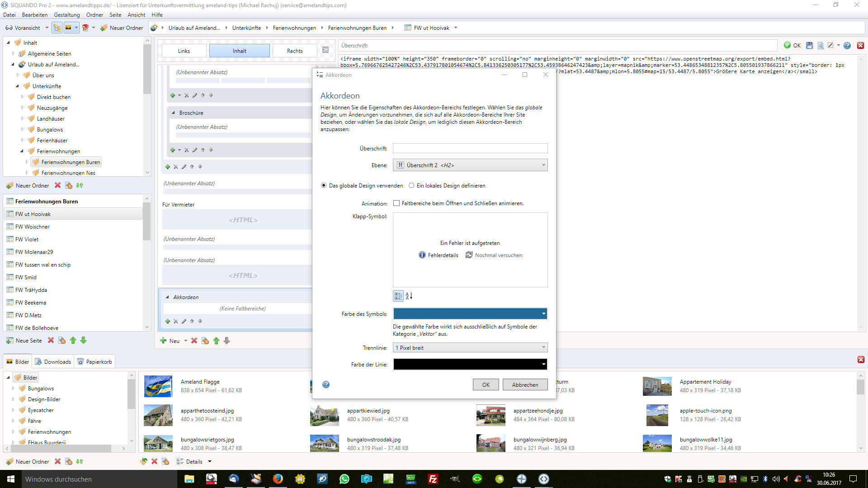Open the blue Farbe des Symbols swatch
The height and width of the screenshot is (488, 868).
coord(470,314)
